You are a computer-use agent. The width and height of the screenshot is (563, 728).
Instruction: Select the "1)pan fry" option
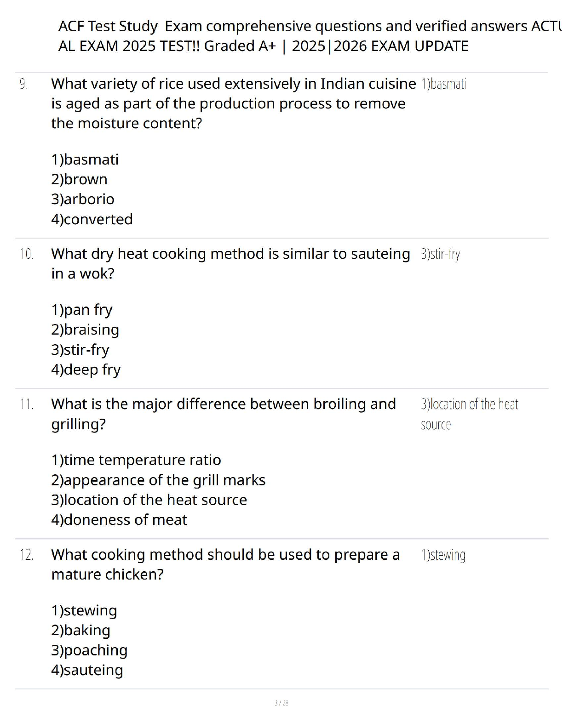[x=82, y=310]
